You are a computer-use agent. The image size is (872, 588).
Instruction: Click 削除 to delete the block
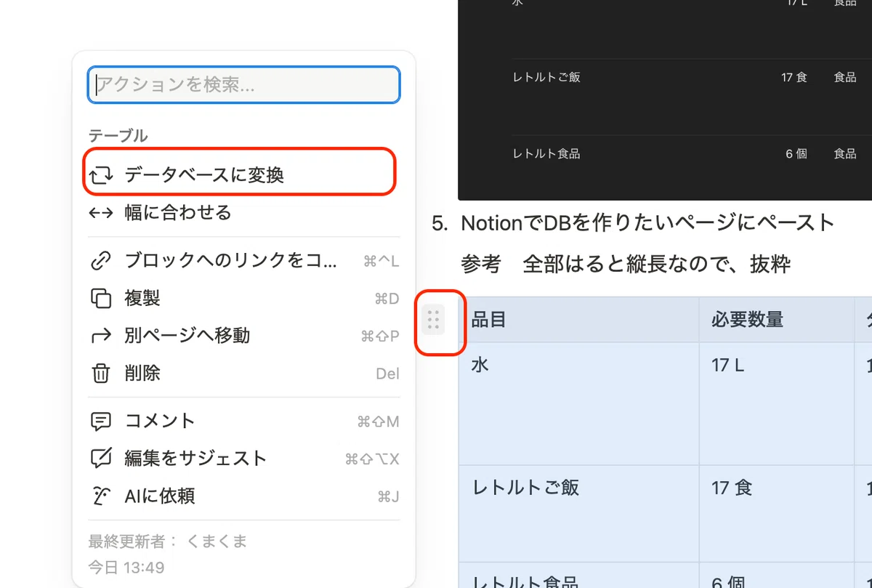(243, 374)
